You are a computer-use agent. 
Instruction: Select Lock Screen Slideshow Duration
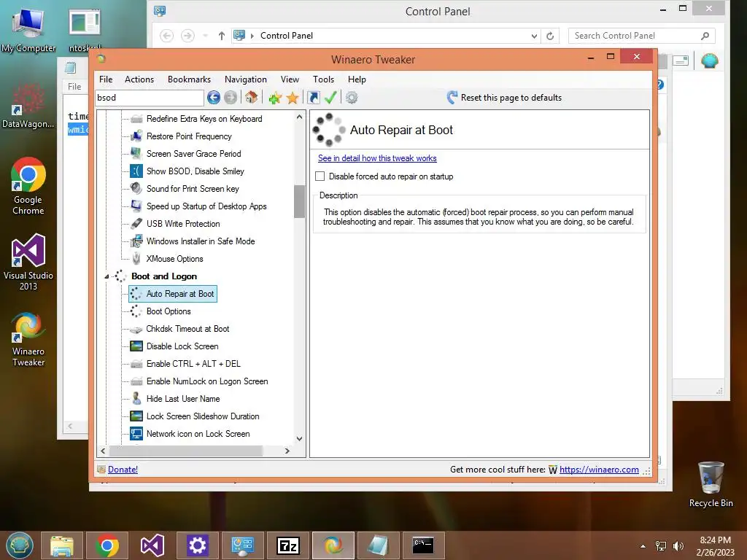click(x=203, y=416)
